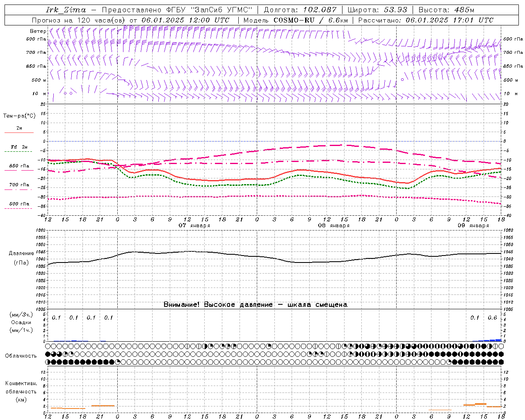Click the station name Irk_Zima
Viewport: 525px width, 420px height.
tap(66, 10)
